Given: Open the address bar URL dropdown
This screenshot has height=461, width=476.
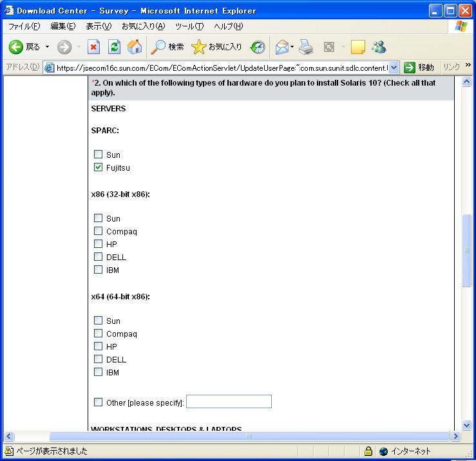Looking at the screenshot, I should tap(394, 68).
